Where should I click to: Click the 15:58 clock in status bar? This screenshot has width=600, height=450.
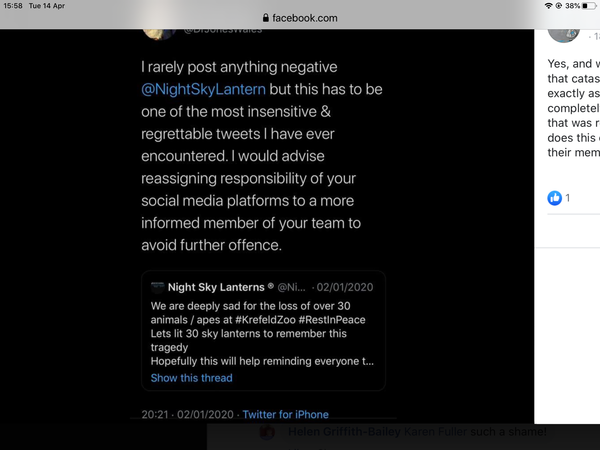(x=13, y=6)
